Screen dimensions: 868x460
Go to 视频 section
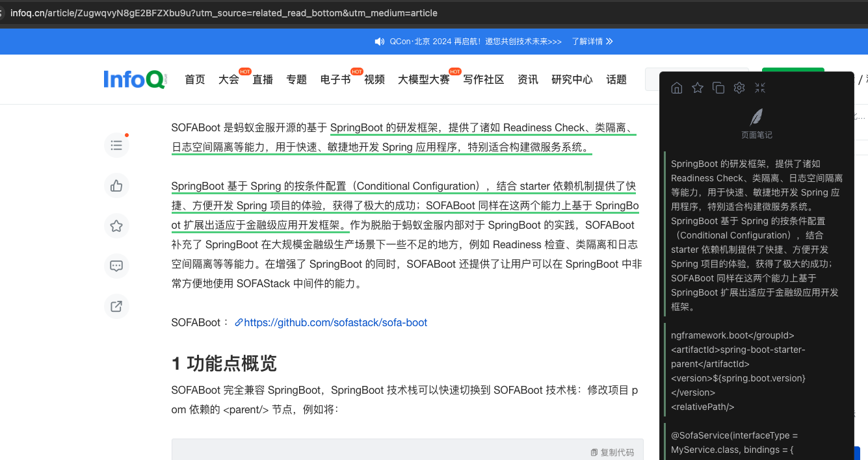tap(375, 79)
